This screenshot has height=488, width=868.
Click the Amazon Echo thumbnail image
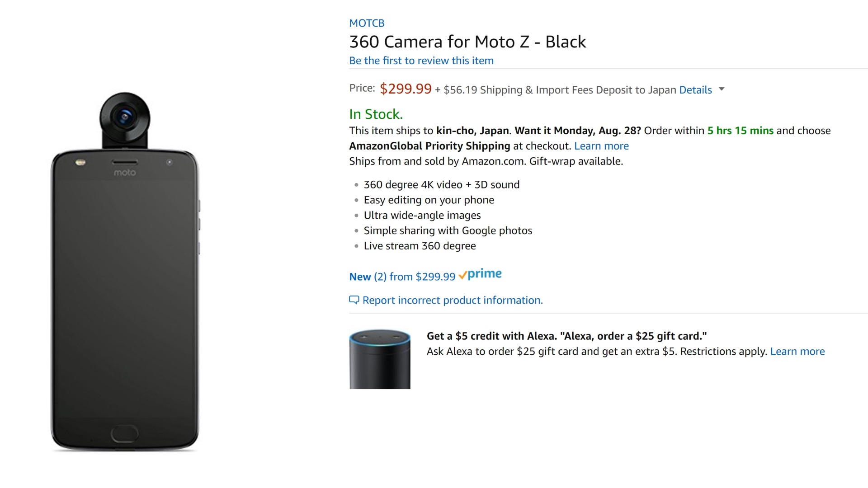(380, 359)
